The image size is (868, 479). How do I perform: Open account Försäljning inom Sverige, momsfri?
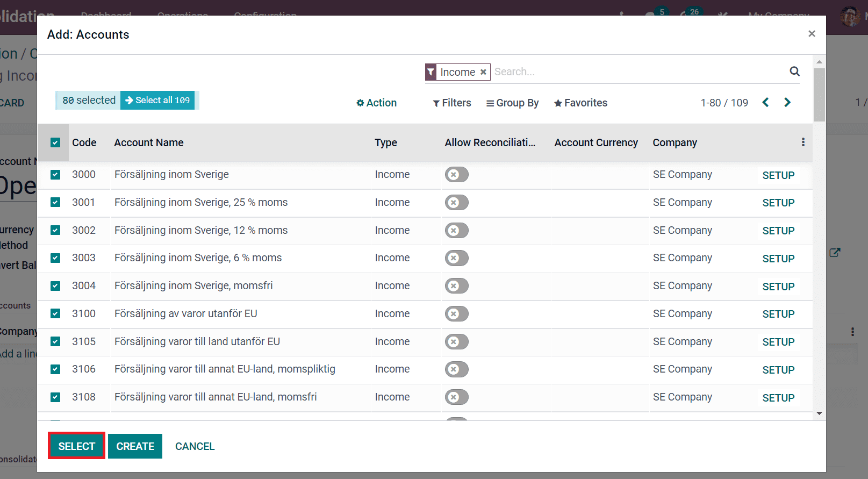coord(193,285)
